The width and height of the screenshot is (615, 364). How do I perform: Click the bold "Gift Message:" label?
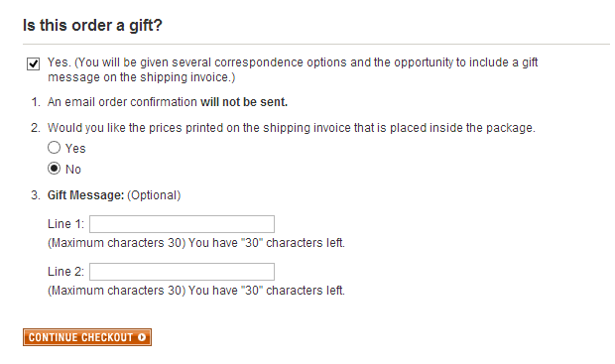86,195
